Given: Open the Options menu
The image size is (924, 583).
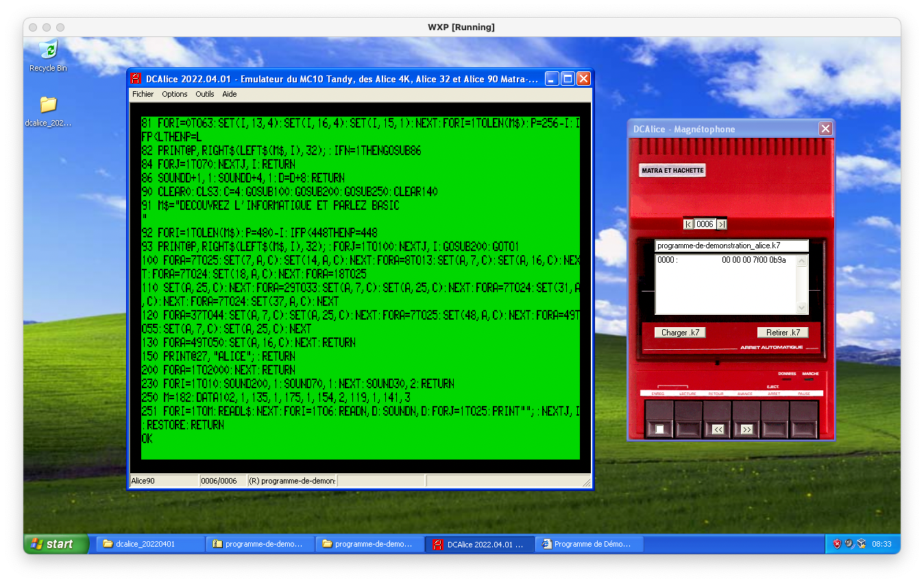Looking at the screenshot, I should 175,94.
